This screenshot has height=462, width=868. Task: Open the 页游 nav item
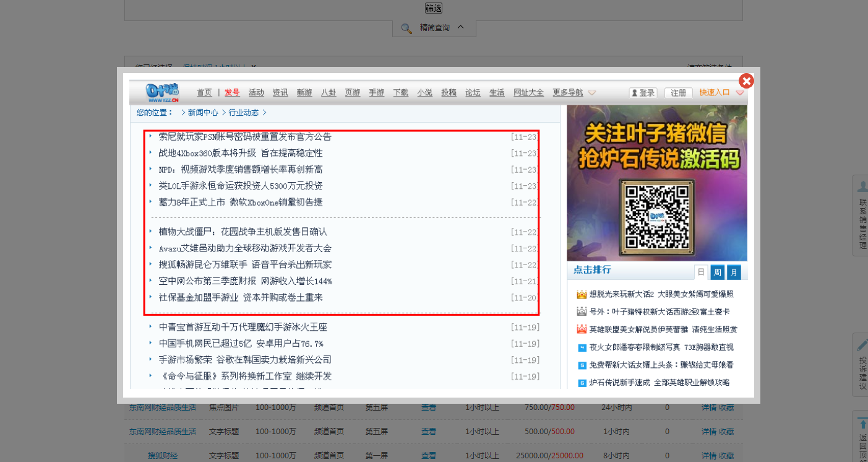tap(353, 93)
